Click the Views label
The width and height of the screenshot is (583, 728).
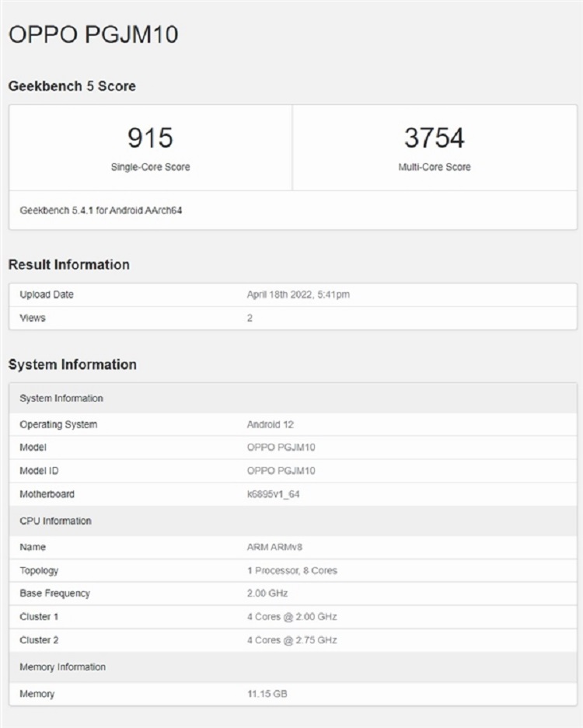tap(33, 318)
